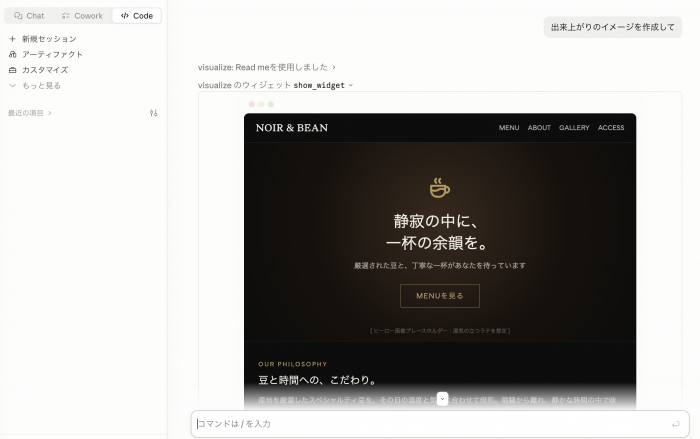The height and width of the screenshot is (439, 700).
Task: Click the MENUを見る button in the preview
Action: [440, 296]
